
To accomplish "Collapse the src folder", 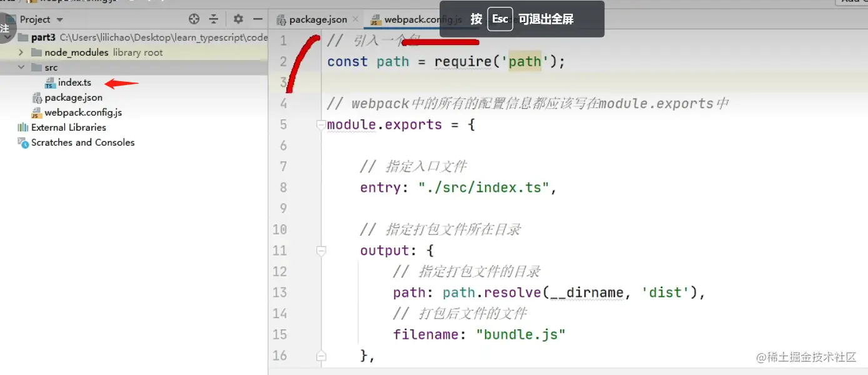I will click(x=21, y=67).
